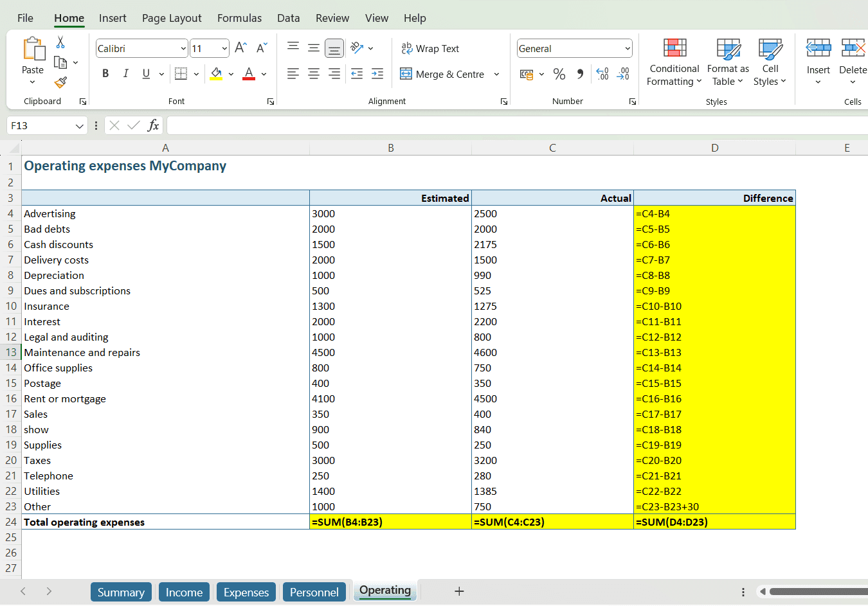Center align text horizontally

[314, 74]
